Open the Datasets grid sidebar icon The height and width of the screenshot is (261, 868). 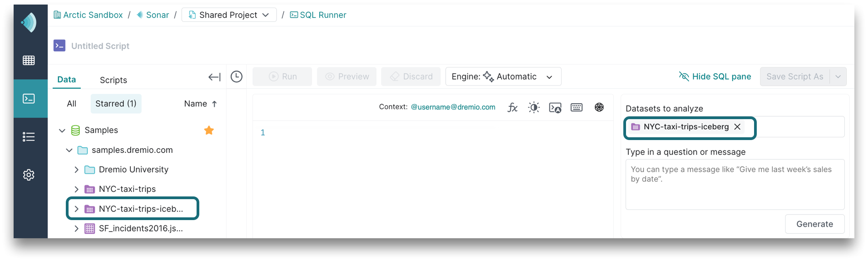[29, 60]
